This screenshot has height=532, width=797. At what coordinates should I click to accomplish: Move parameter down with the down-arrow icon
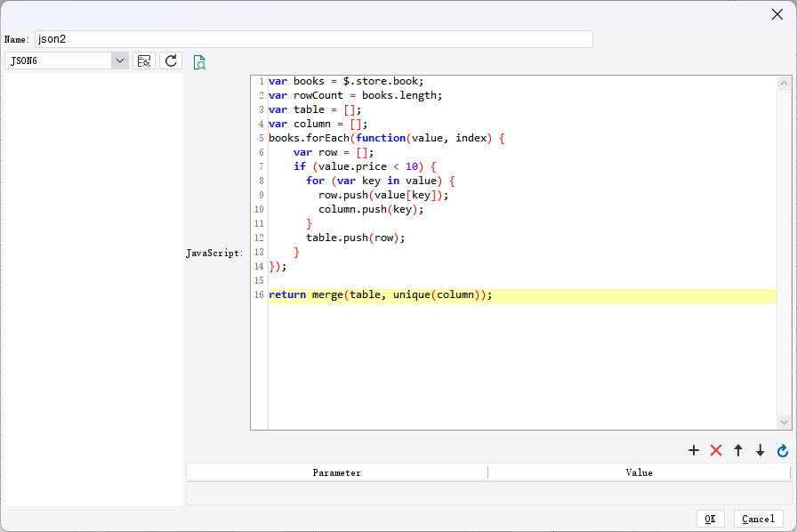click(x=761, y=450)
